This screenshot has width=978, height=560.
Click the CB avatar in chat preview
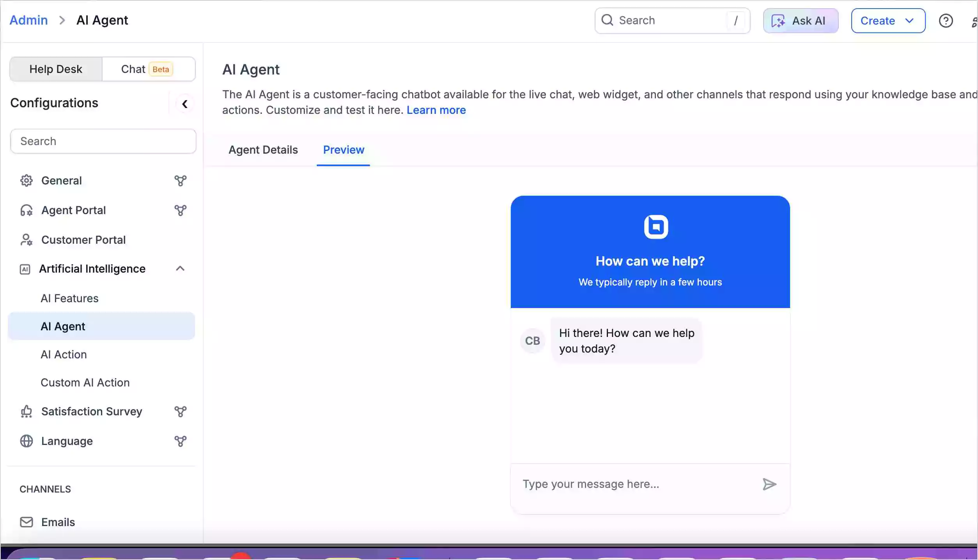pos(532,341)
